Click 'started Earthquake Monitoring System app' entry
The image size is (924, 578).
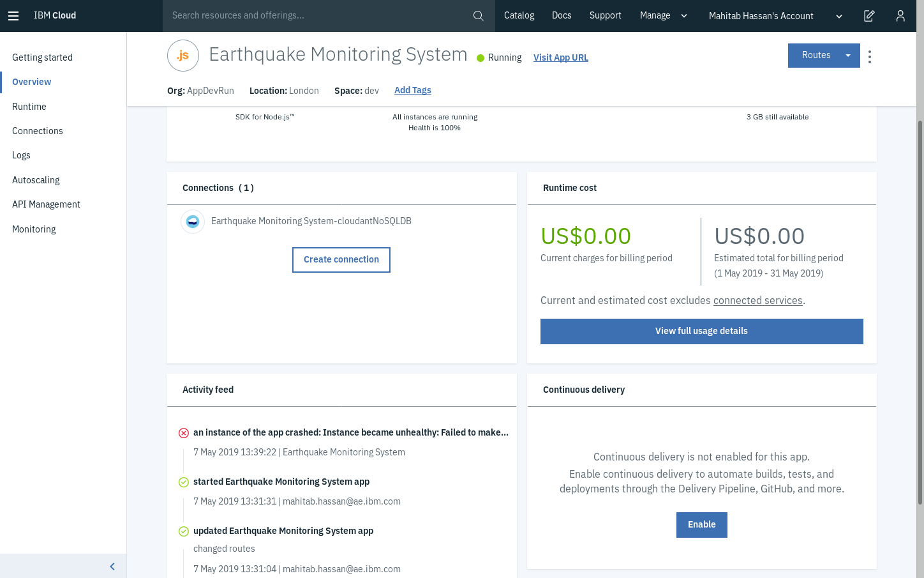(x=281, y=482)
